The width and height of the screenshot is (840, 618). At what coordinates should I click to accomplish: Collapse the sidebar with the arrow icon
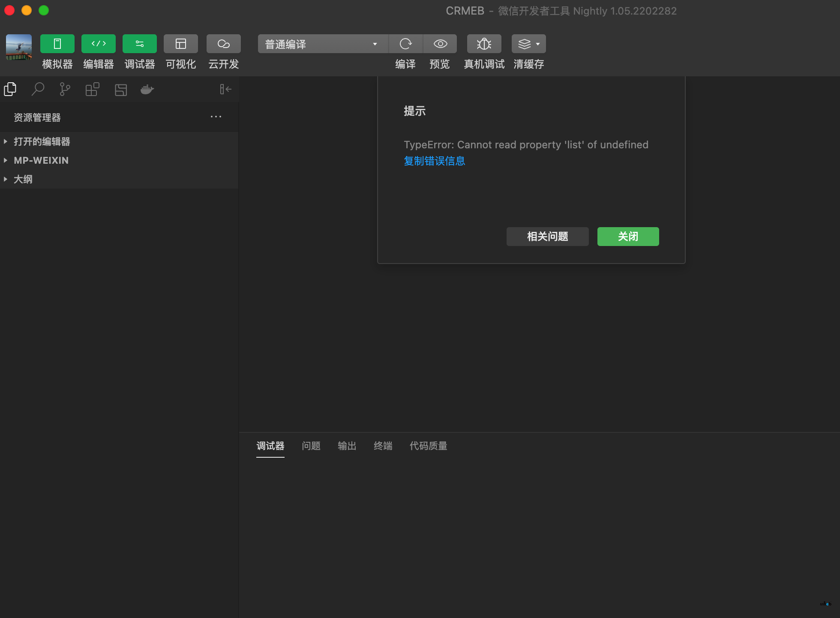click(225, 89)
